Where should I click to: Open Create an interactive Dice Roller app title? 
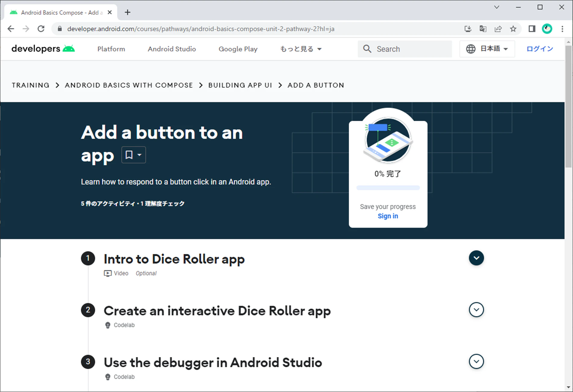coord(217,311)
